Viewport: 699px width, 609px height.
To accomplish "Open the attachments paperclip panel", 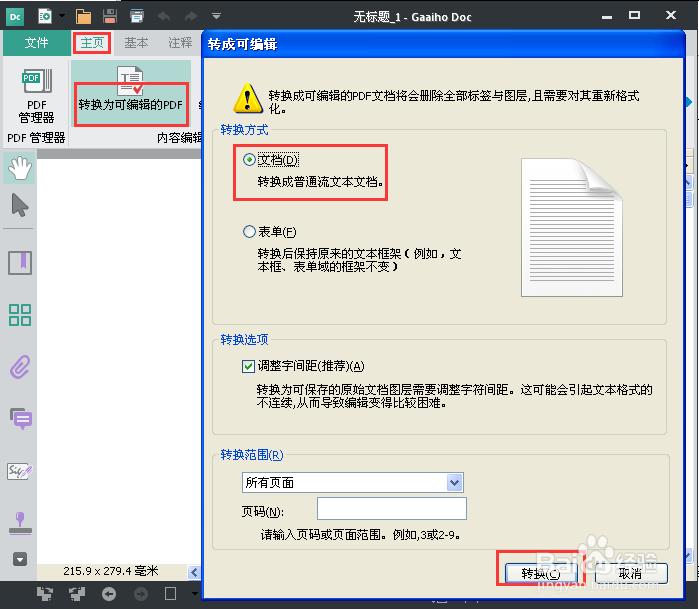I will [x=20, y=367].
